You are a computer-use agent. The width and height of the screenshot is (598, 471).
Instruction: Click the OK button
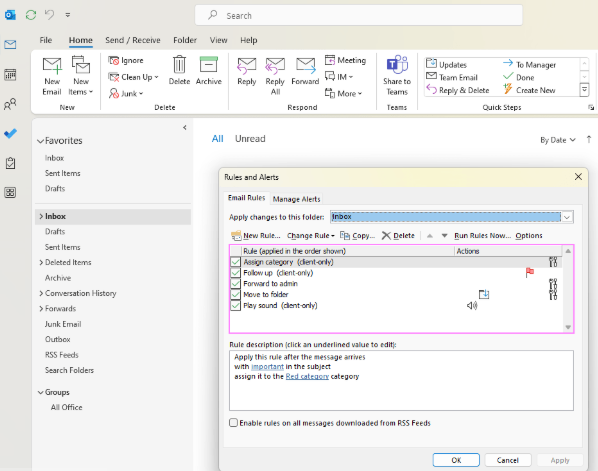(x=456, y=460)
